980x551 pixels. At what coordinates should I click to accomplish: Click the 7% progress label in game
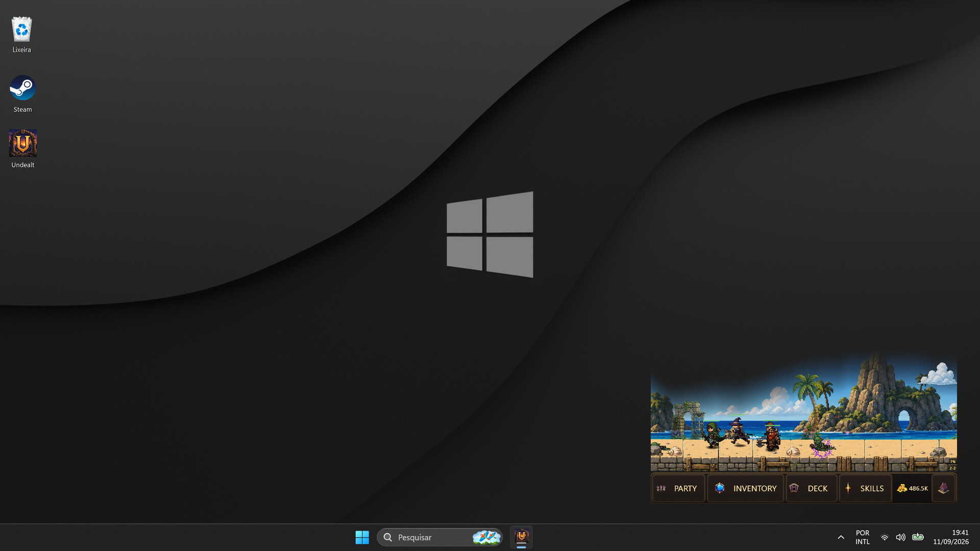(x=952, y=461)
